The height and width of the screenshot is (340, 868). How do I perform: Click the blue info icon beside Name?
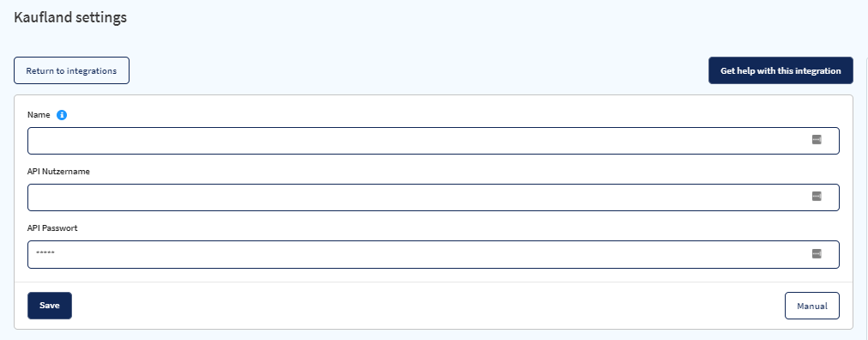tap(62, 115)
